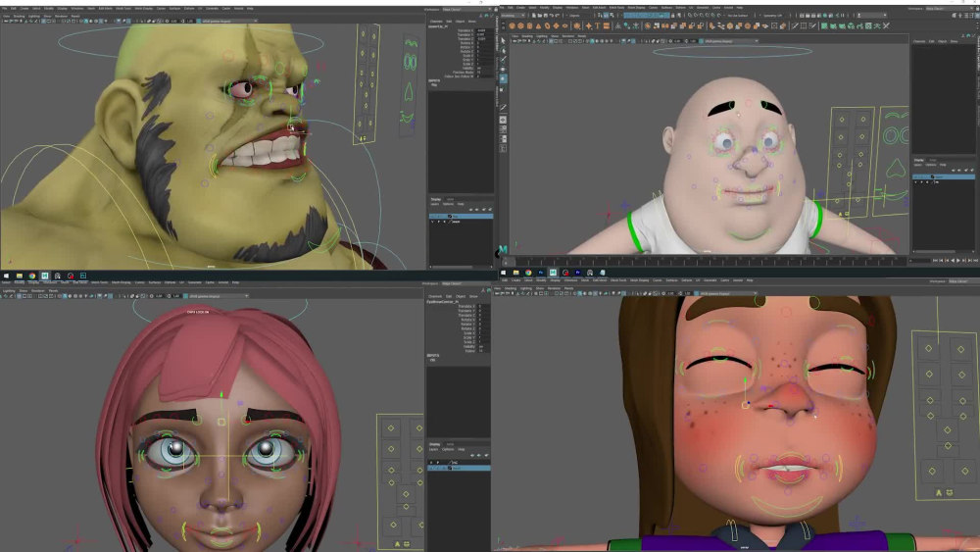980x552 pixels.
Task: Click Undo icon in bald man window status line
Action: point(551,15)
